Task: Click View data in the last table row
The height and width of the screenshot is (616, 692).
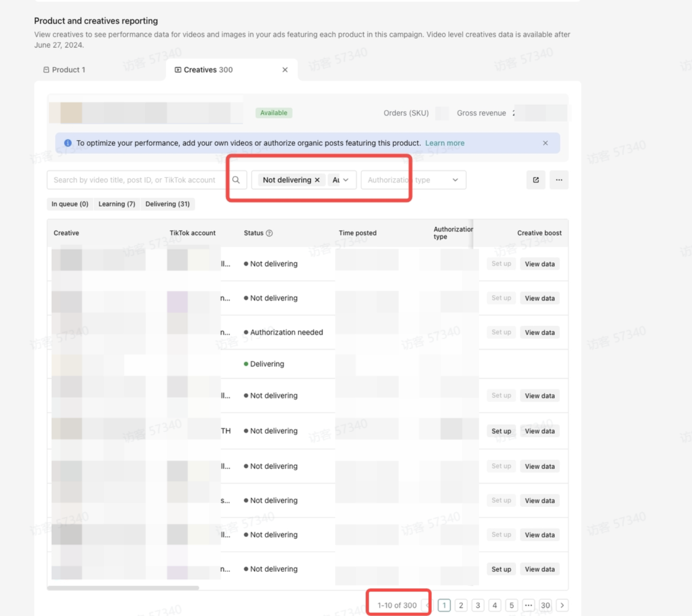Action: pos(540,569)
